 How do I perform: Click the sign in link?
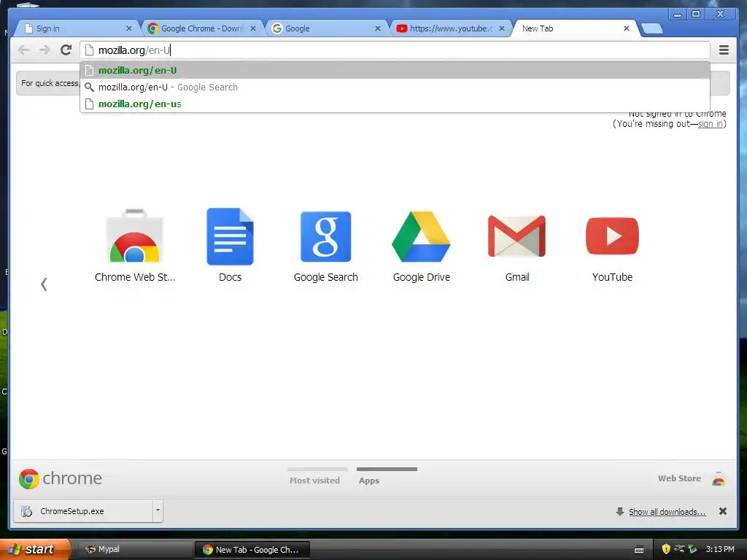tap(711, 124)
